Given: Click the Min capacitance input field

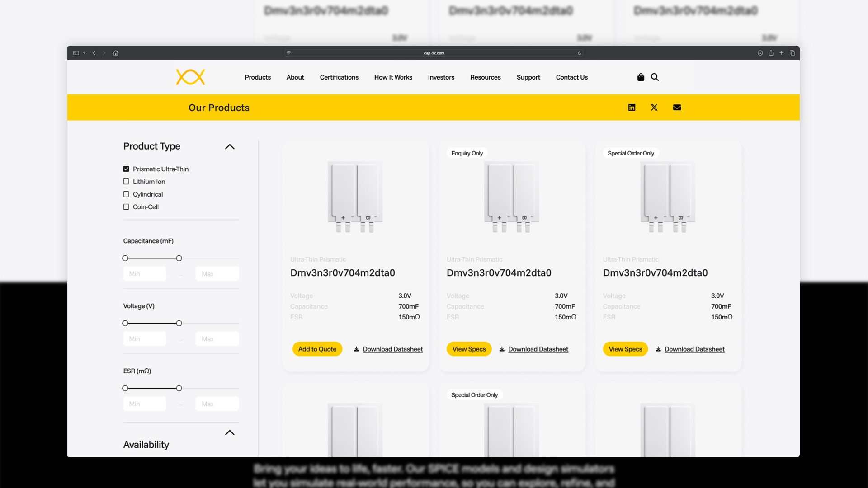Looking at the screenshot, I should click(x=144, y=273).
